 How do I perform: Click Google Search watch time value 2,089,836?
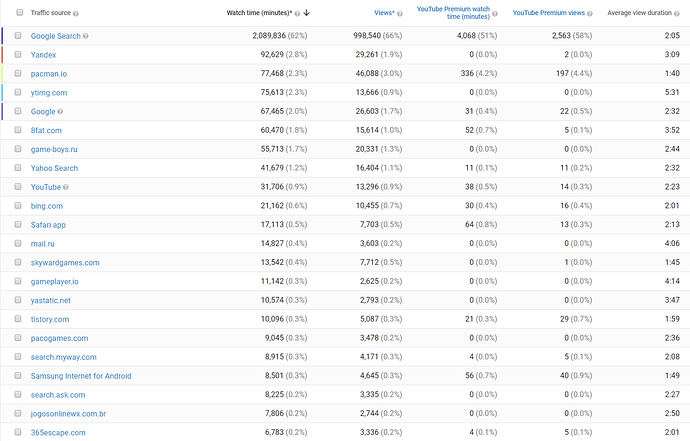point(269,36)
